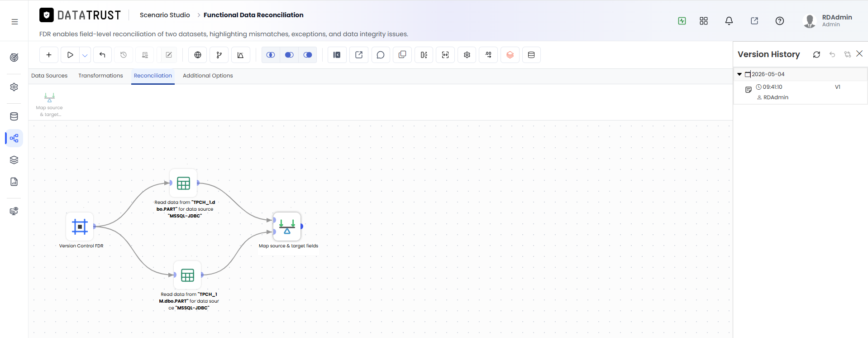Open the RDAdmin user profile menu
Image resolution: width=868 pixels, height=338 pixels.
click(828, 21)
